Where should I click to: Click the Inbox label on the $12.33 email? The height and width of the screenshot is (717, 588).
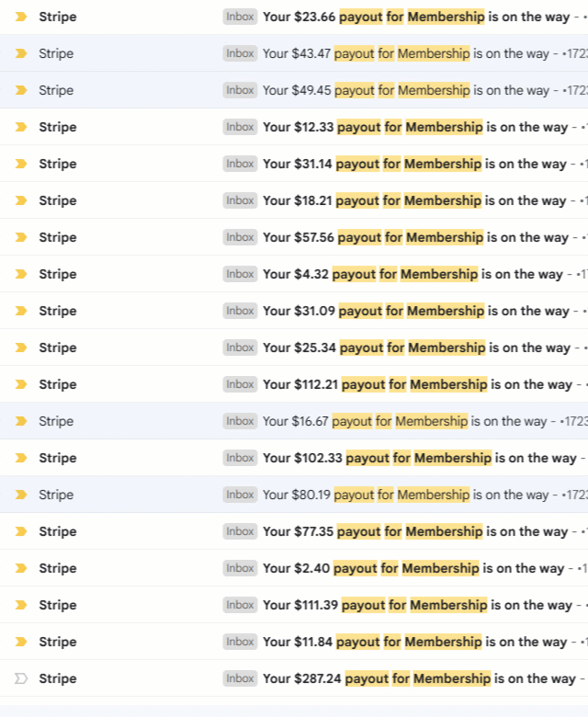tap(240, 127)
